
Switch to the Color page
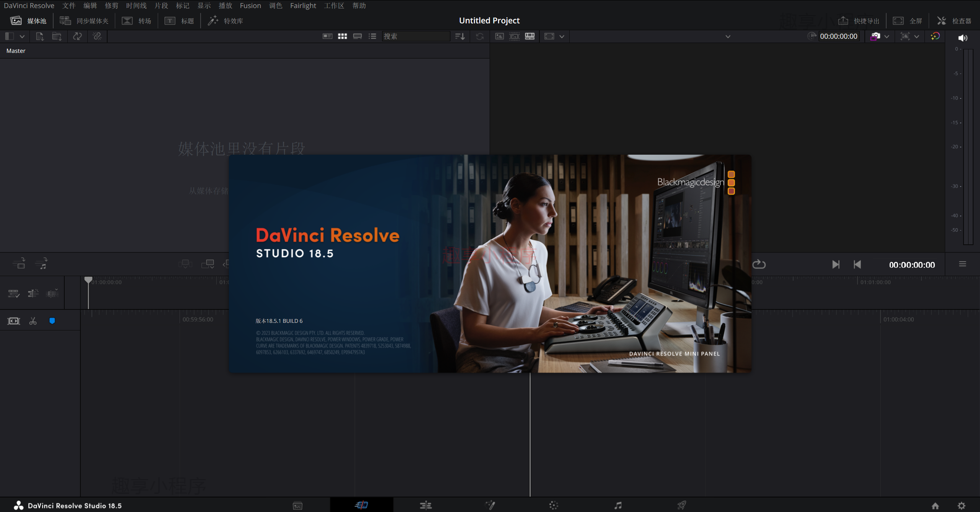tap(554, 505)
